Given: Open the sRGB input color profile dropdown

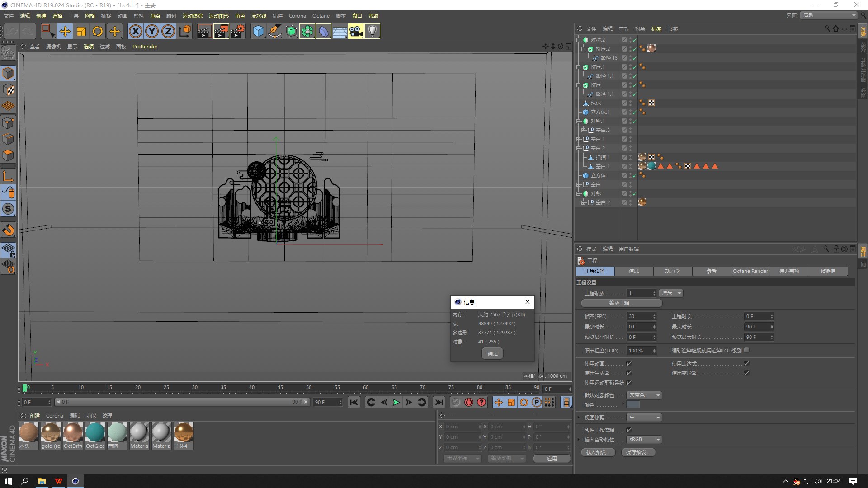Looking at the screenshot, I should click(644, 439).
